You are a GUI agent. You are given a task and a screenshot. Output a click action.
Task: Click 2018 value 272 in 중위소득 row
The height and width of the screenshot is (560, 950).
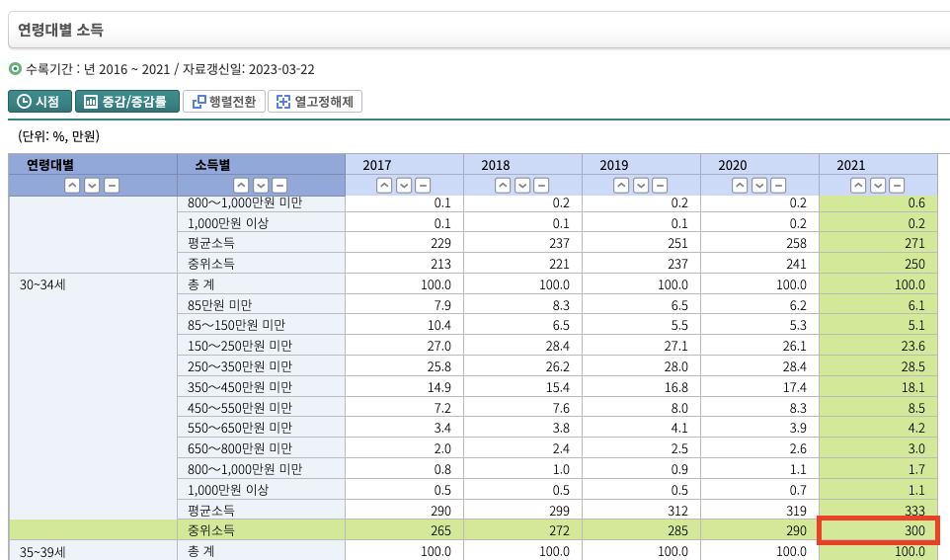(522, 530)
